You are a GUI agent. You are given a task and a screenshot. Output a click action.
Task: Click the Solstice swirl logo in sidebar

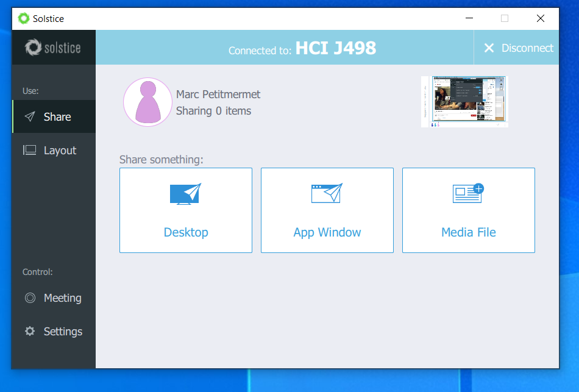coord(33,48)
